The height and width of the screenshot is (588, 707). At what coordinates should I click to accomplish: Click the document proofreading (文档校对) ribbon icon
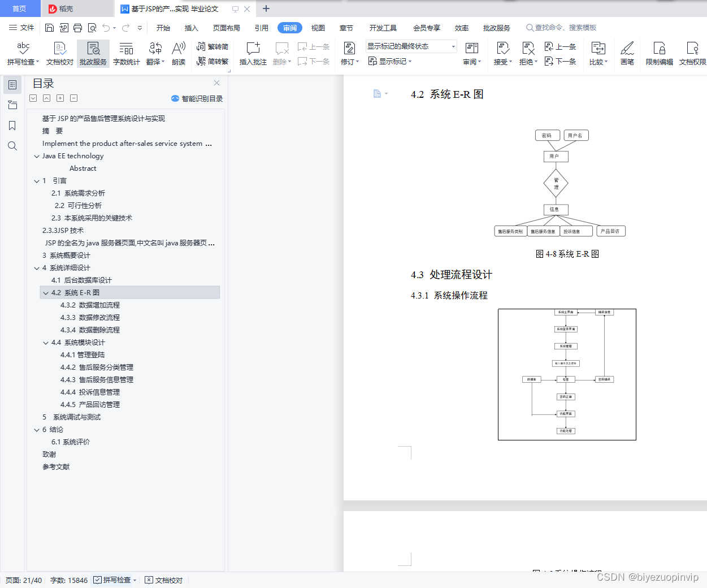tap(59, 54)
